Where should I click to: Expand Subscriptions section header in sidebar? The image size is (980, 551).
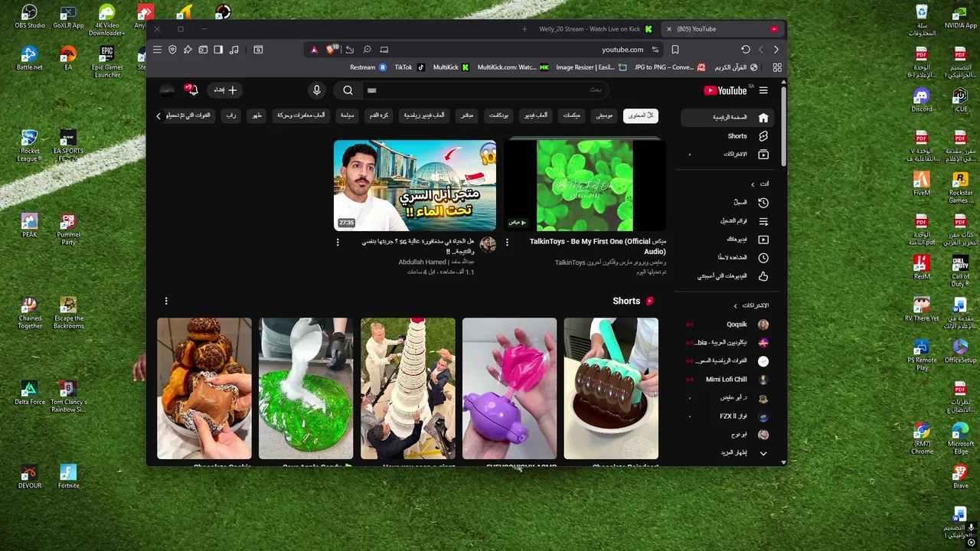pyautogui.click(x=750, y=305)
